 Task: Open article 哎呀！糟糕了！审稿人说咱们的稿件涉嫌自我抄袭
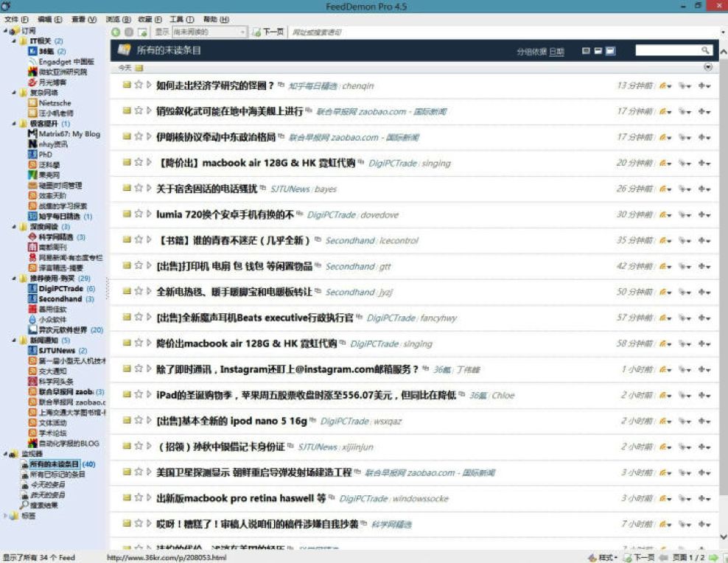[x=257, y=524]
